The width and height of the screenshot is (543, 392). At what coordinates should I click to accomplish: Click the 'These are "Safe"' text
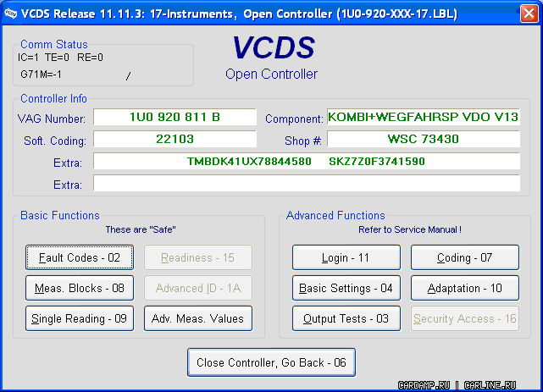point(141,229)
